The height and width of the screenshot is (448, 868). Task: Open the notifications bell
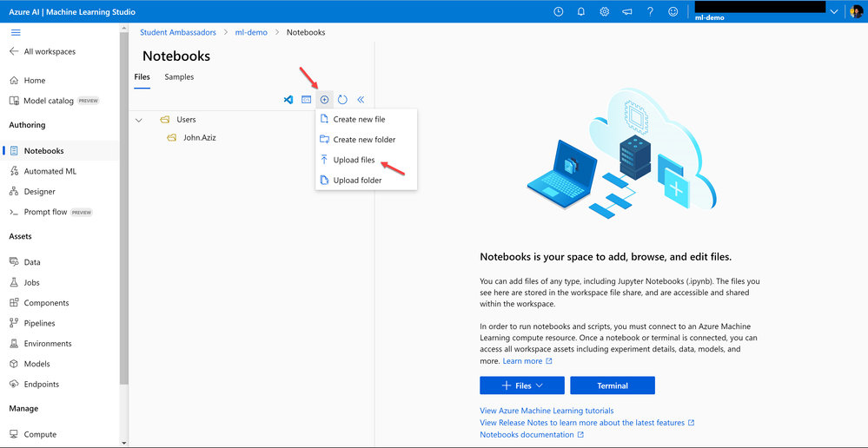click(581, 11)
